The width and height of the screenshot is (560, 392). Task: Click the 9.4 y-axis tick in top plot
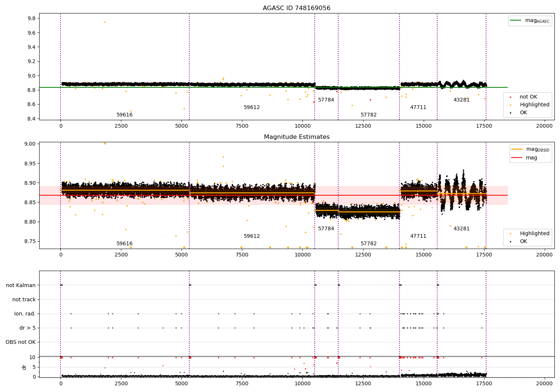coord(32,47)
